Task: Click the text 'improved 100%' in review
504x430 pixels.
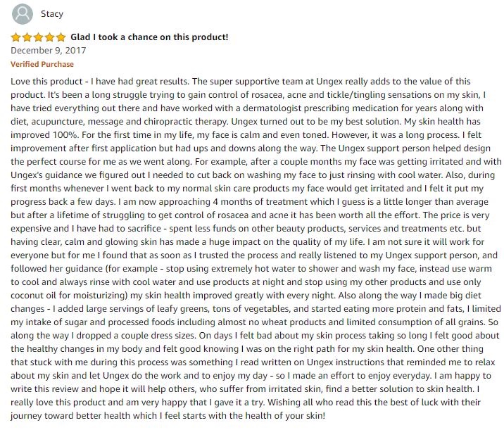Action: [44, 134]
